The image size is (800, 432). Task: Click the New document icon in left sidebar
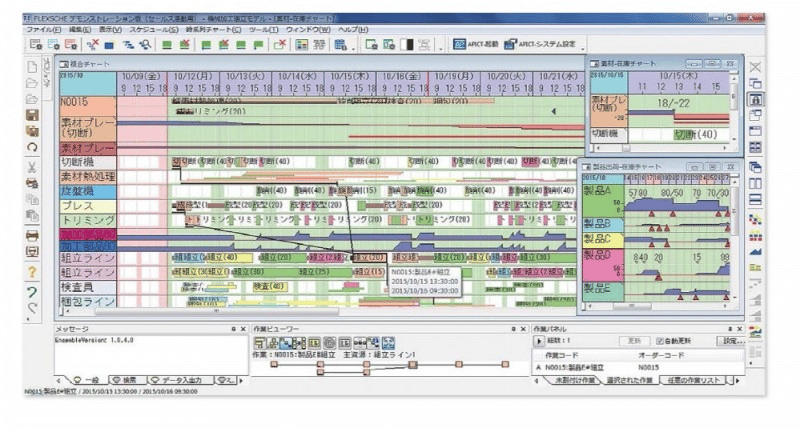(x=32, y=67)
